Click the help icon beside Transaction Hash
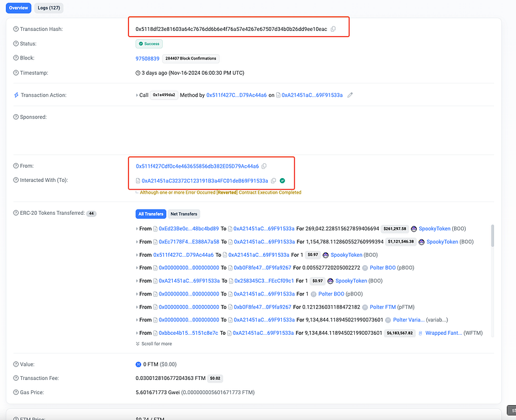Screen dimensions: 516x420 16,29
